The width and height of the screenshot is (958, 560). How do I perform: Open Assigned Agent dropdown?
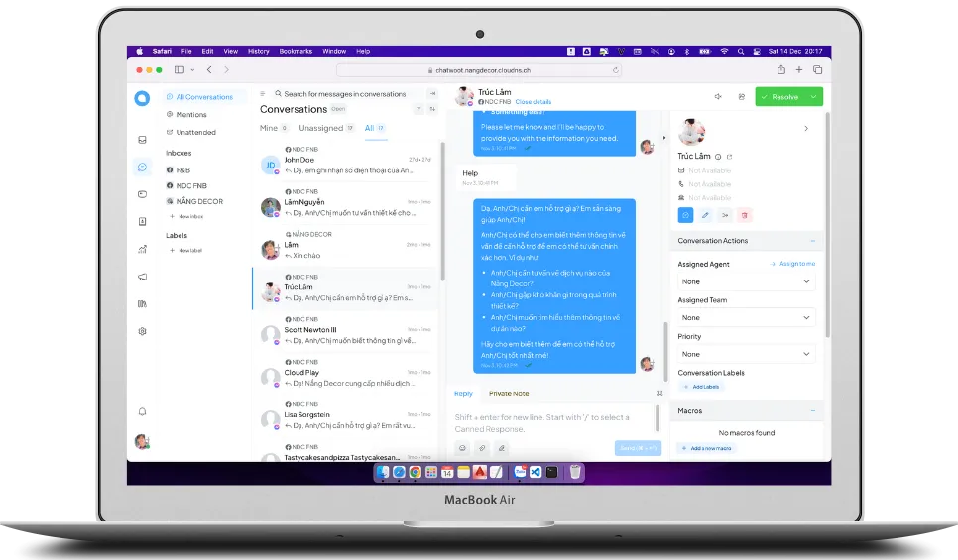(746, 281)
